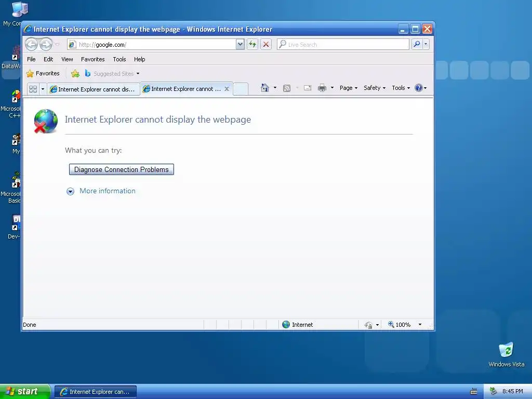Click the Forward navigation button
The image size is (532, 399).
(46, 44)
